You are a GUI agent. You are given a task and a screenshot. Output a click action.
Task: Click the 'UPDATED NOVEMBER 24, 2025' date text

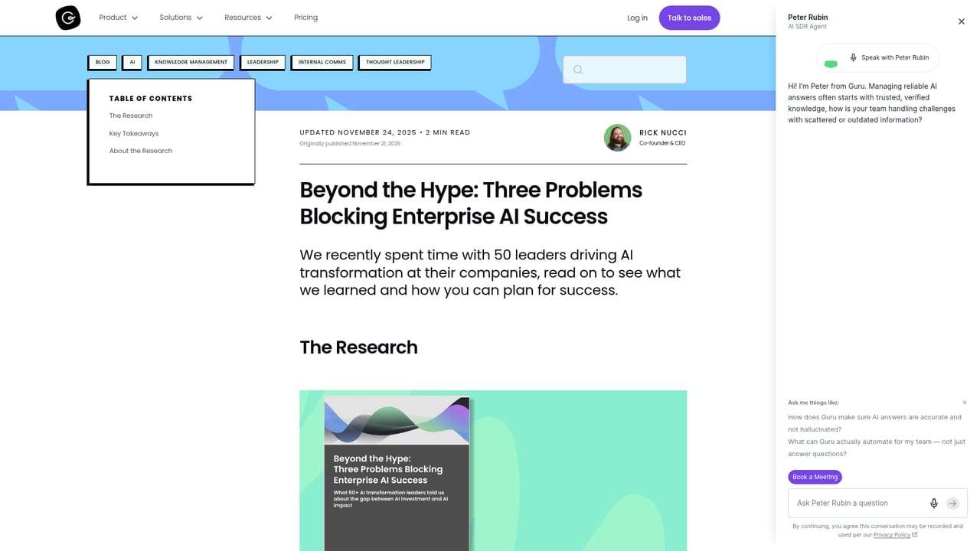[358, 132]
